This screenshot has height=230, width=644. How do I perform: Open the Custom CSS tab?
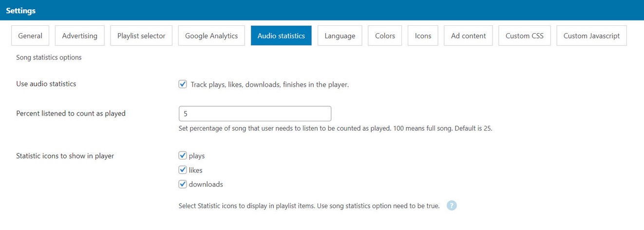[524, 36]
